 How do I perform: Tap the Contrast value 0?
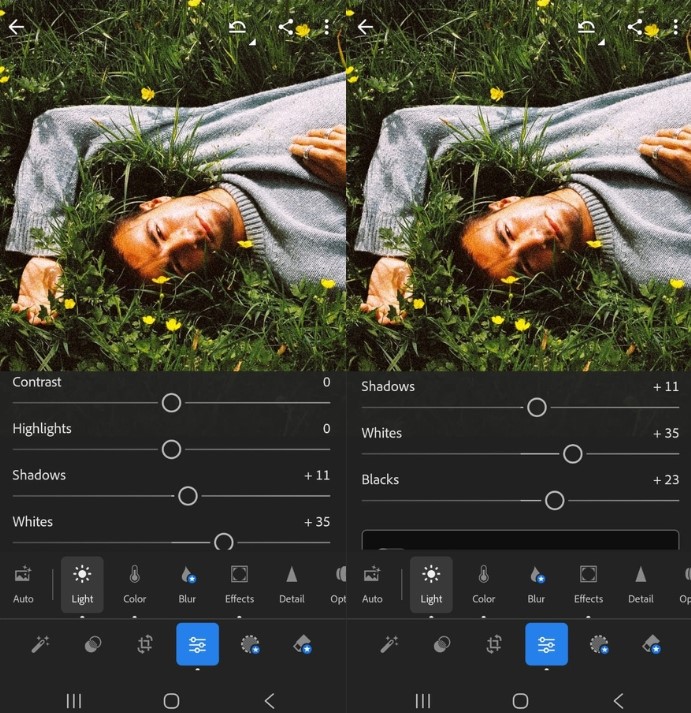[x=326, y=382]
